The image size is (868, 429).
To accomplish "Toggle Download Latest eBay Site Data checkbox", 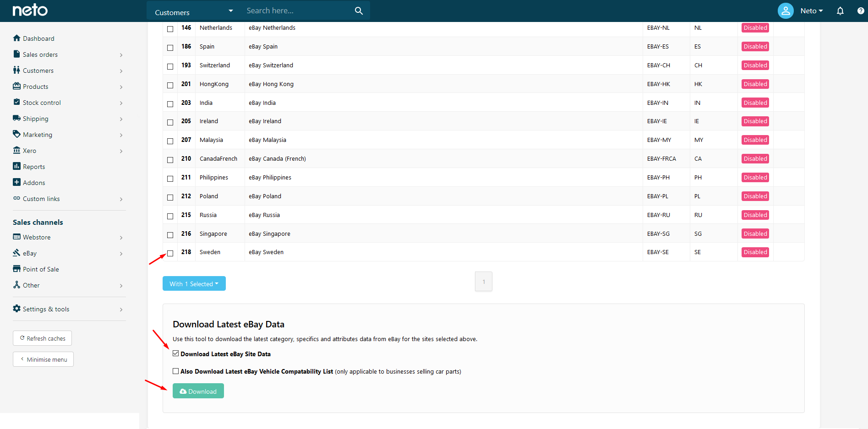I will click(175, 353).
